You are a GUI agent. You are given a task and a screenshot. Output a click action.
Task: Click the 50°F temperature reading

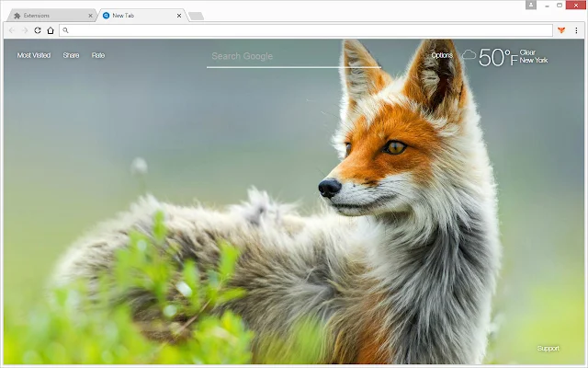[x=498, y=57]
